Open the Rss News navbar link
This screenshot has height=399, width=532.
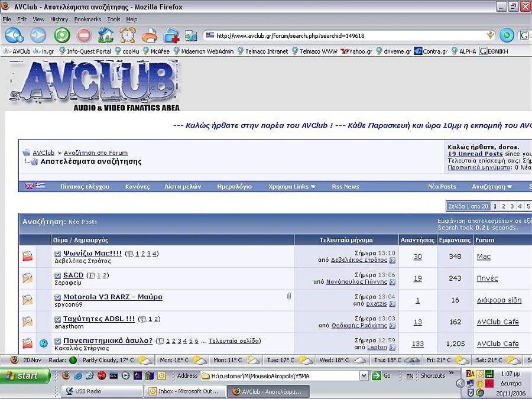pyautogui.click(x=345, y=186)
